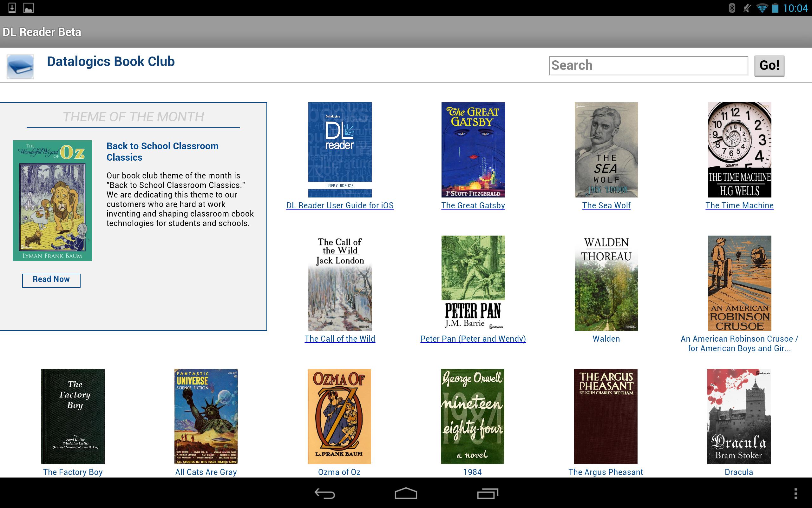Click the Read Now button
The width and height of the screenshot is (812, 508).
[x=51, y=280]
